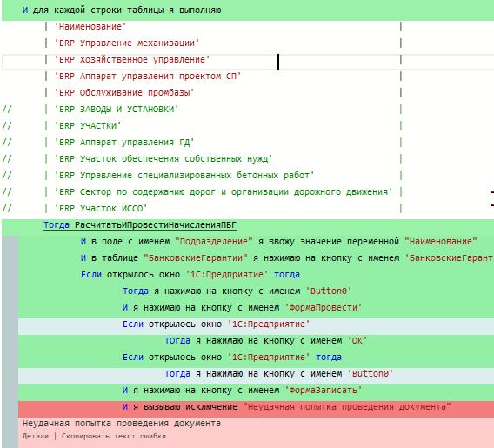The height and width of the screenshot is (448, 494).
Task: Click 'Скопировать текст ошибки' link
Action: click(114, 436)
